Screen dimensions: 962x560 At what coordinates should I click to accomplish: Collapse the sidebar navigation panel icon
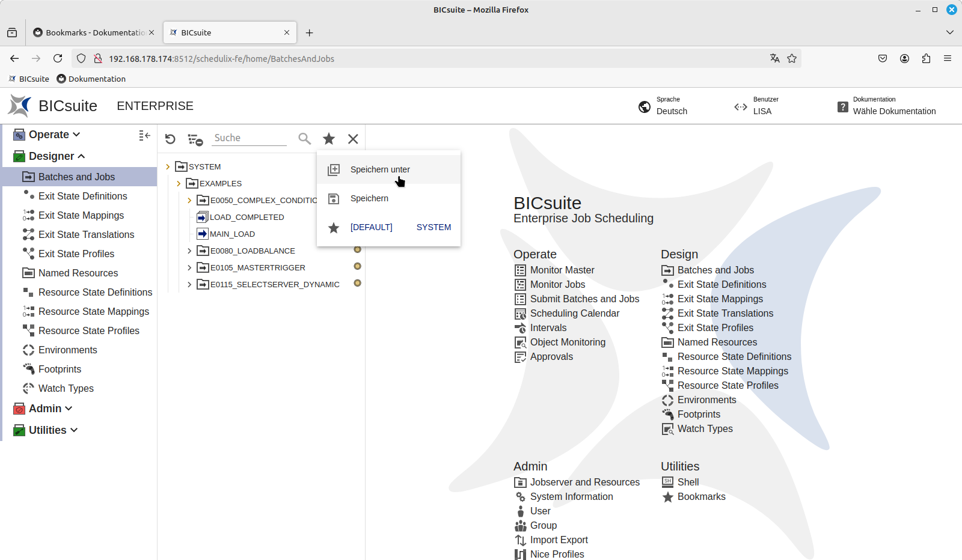pyautogui.click(x=144, y=135)
